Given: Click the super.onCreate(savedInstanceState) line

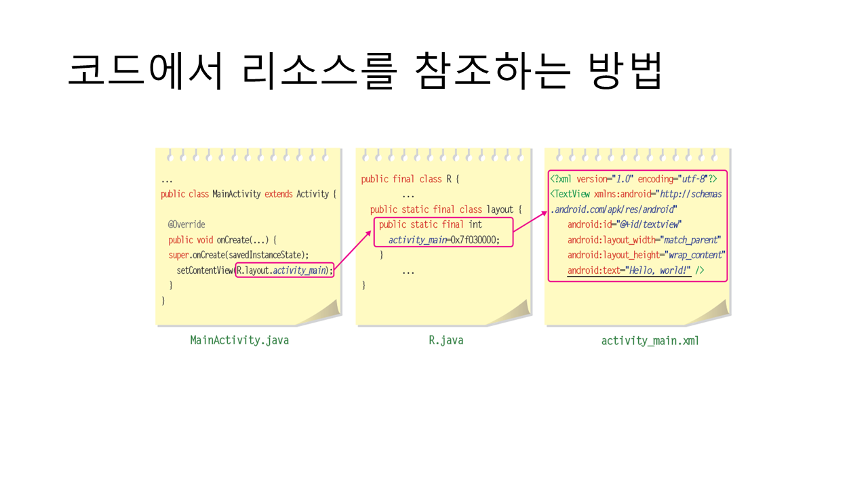Looking at the screenshot, I should pyautogui.click(x=239, y=255).
